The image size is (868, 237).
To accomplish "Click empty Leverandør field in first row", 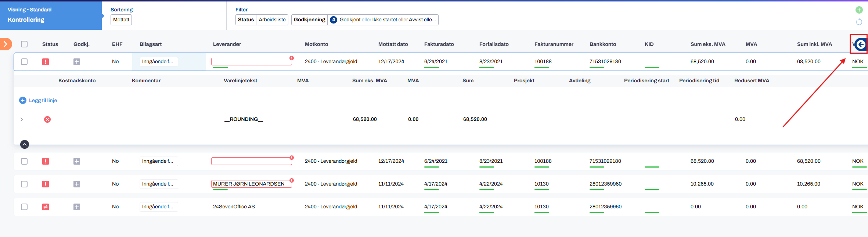I will click(x=251, y=62).
